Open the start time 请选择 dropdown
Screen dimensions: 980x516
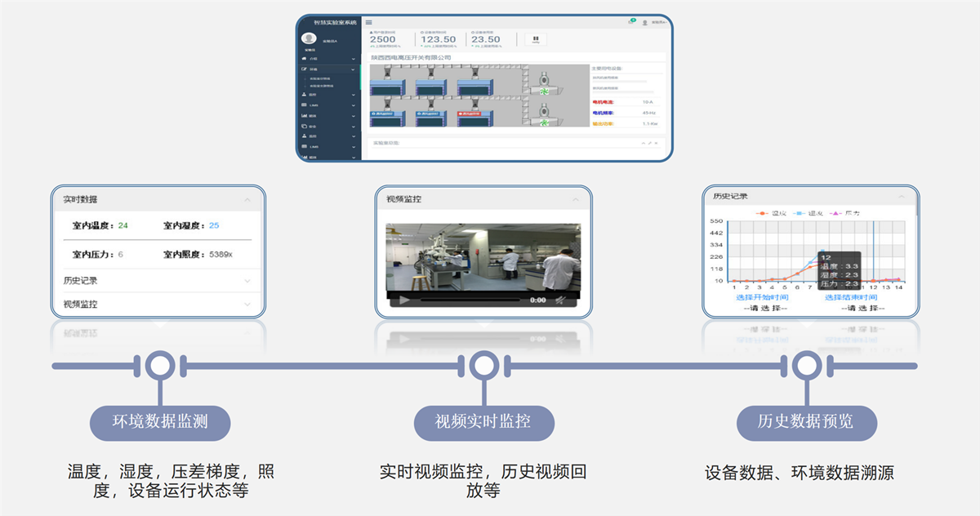pyautogui.click(x=764, y=309)
